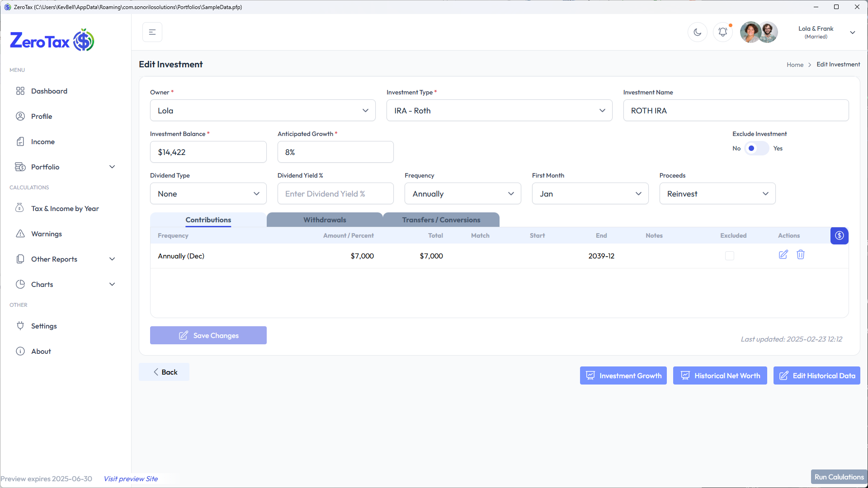Image resolution: width=868 pixels, height=488 pixels.
Task: Switch to the Withdrawals tab
Action: pyautogui.click(x=325, y=220)
